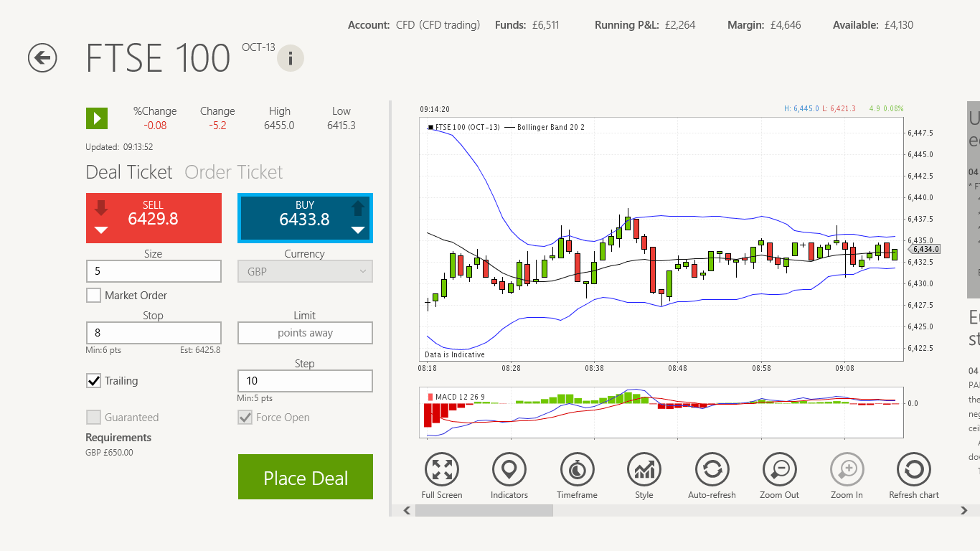Click the Change -5.2 value
The image size is (980, 551).
coord(217,126)
